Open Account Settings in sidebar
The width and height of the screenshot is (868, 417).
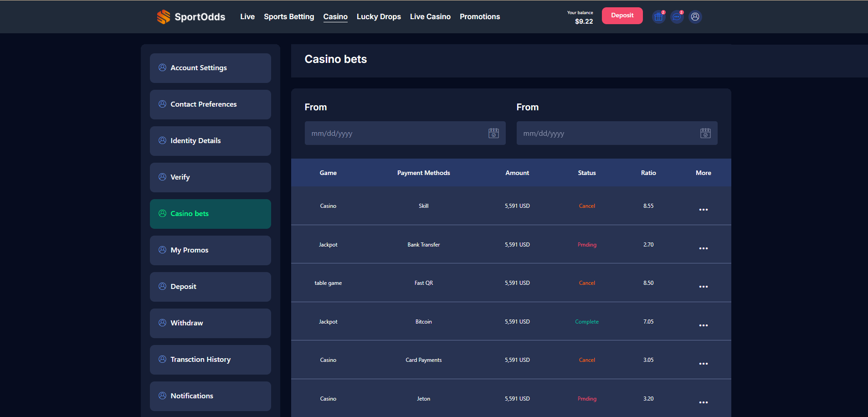[211, 68]
